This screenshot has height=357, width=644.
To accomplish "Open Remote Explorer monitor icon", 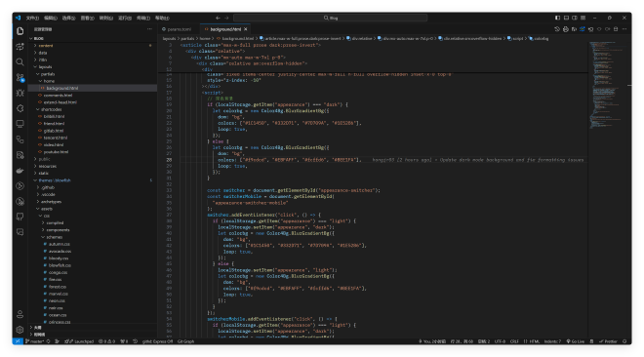I will pos(20,124).
